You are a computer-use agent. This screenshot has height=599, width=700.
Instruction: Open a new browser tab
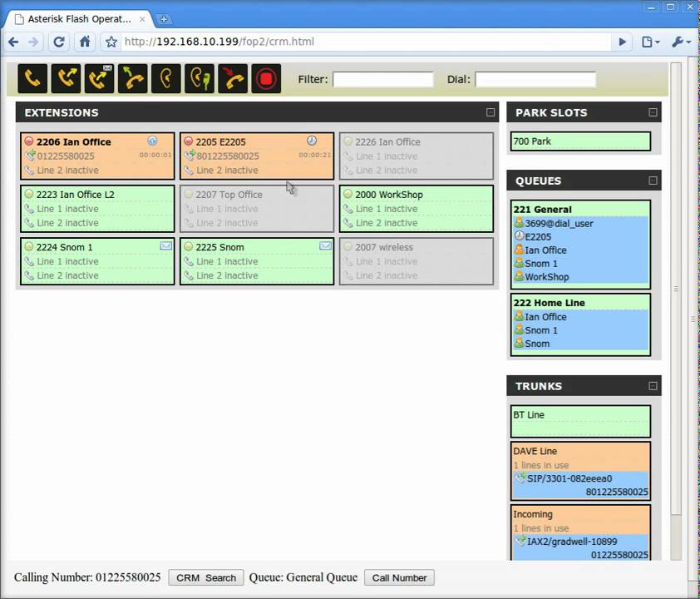click(x=164, y=18)
